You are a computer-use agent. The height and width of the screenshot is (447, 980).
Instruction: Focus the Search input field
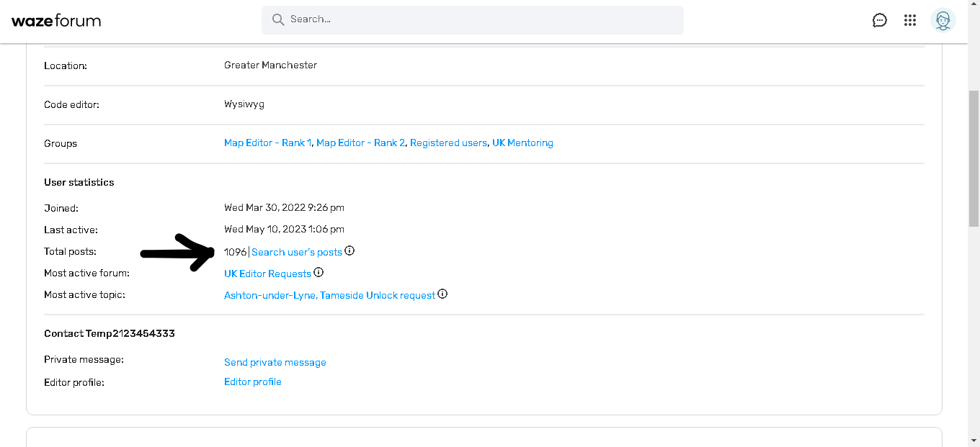click(473, 20)
